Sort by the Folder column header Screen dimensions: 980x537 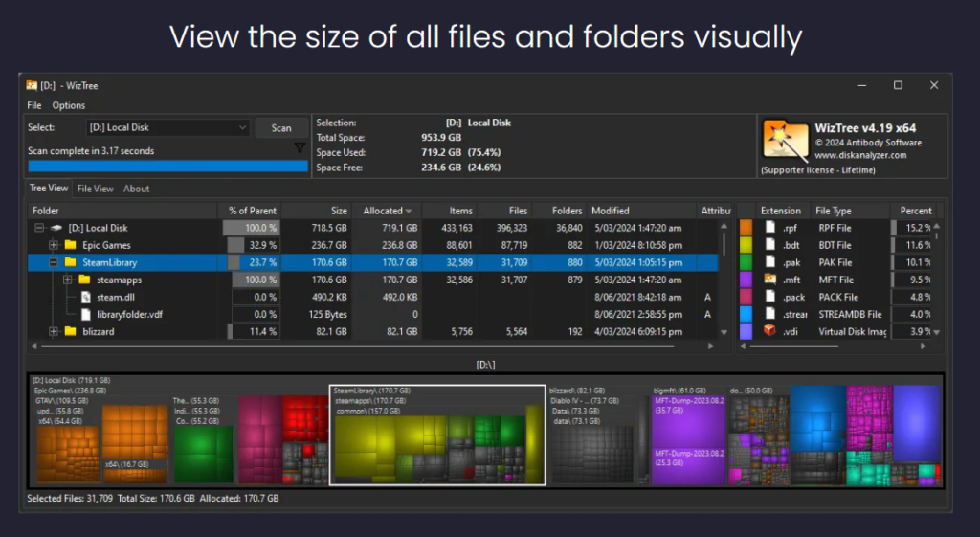pyautogui.click(x=123, y=211)
